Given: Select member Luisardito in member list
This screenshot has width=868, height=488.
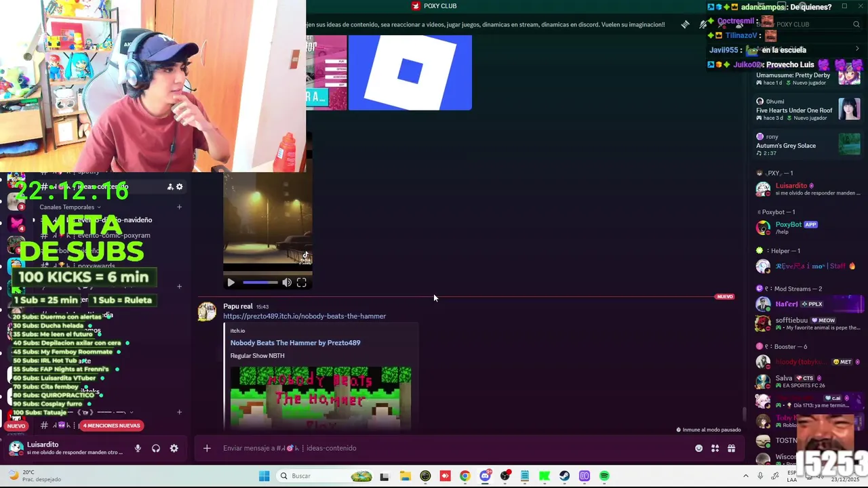Looking at the screenshot, I should 808,189.
